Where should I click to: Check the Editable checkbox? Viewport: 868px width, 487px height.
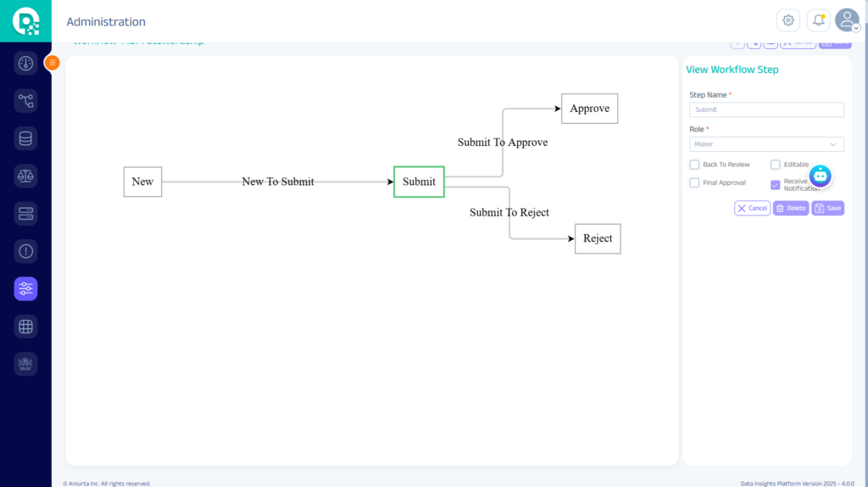tap(776, 165)
